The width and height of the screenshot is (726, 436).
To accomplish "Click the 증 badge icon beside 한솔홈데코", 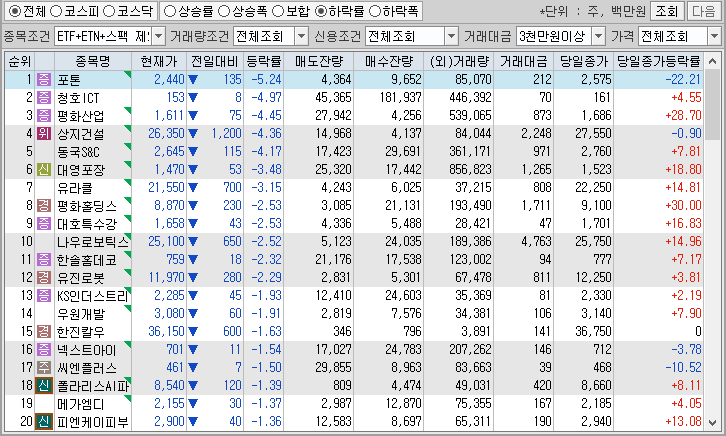I will [x=44, y=260].
